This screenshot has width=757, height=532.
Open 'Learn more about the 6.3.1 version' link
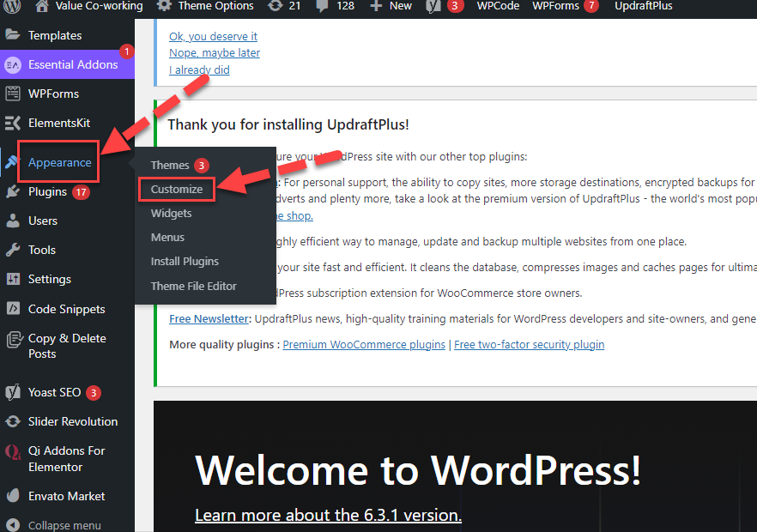point(328,515)
